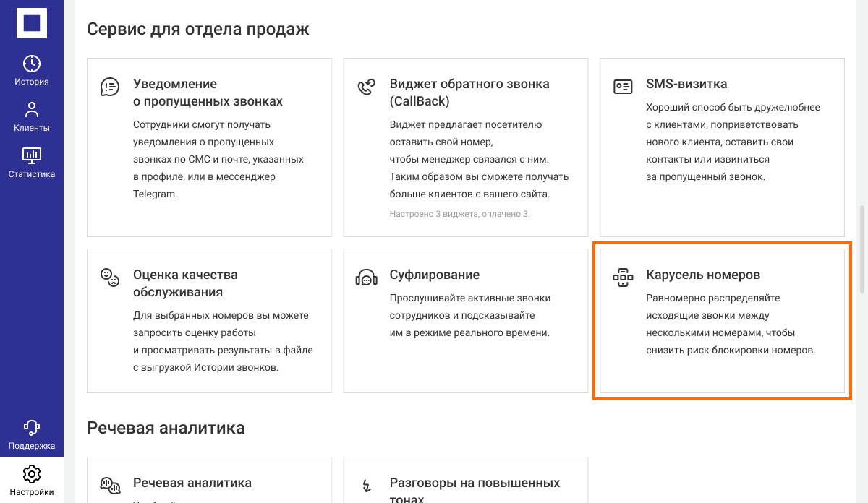Open Виджет обратного звонка (CallBack) title
The image size is (868, 503).
pyautogui.click(x=469, y=93)
